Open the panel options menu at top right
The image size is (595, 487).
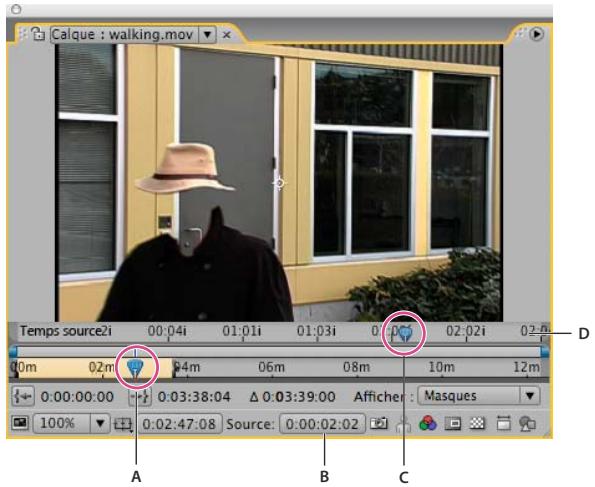click(537, 34)
